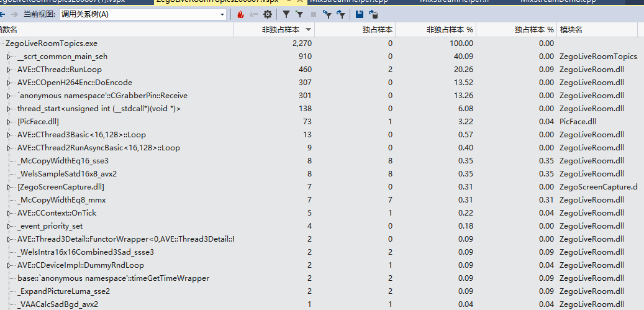Click the 2,270 sample count cell

pos(302,43)
